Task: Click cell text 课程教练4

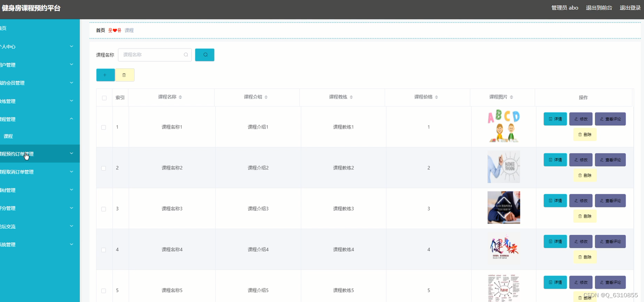Action: click(343, 250)
